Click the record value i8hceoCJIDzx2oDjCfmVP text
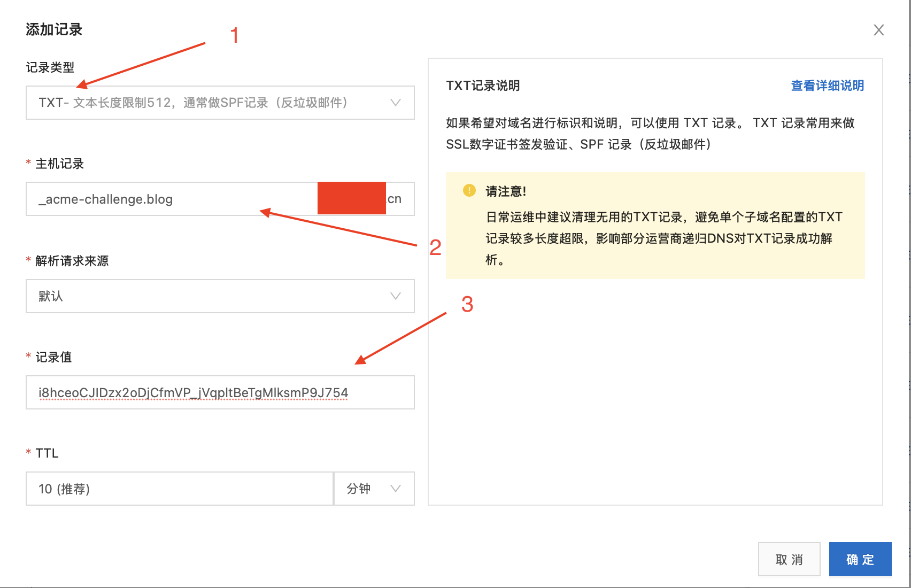 coord(192,392)
